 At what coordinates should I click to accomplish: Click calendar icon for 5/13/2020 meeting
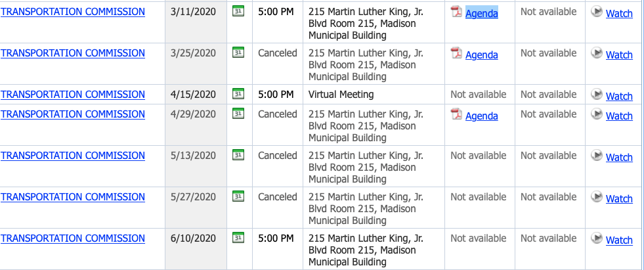238,155
